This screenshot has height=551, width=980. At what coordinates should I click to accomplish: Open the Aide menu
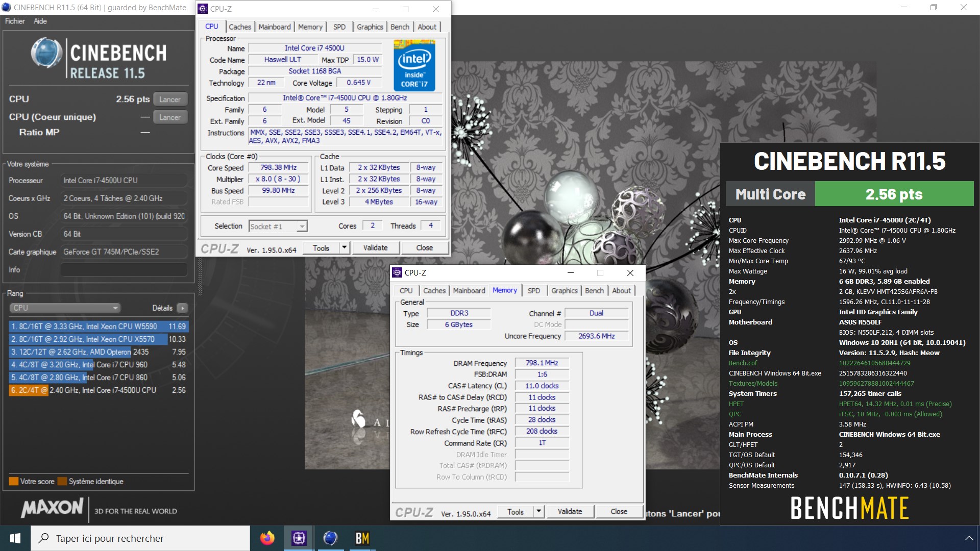tap(40, 21)
